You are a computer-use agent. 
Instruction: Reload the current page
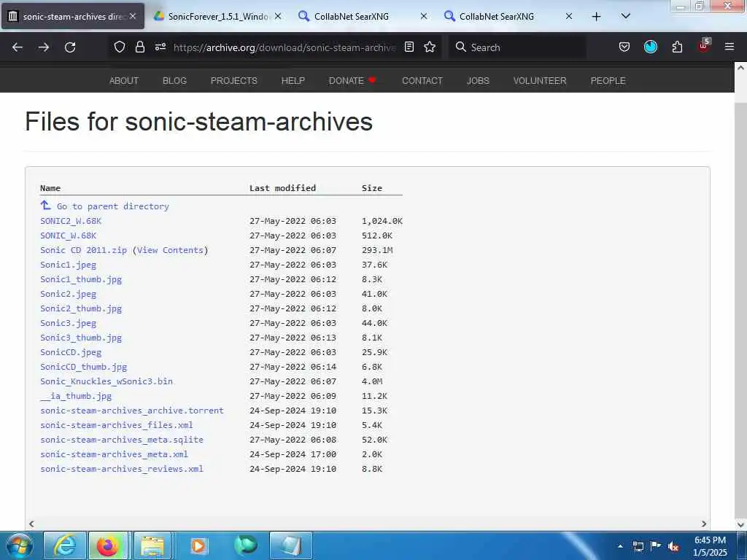point(70,47)
